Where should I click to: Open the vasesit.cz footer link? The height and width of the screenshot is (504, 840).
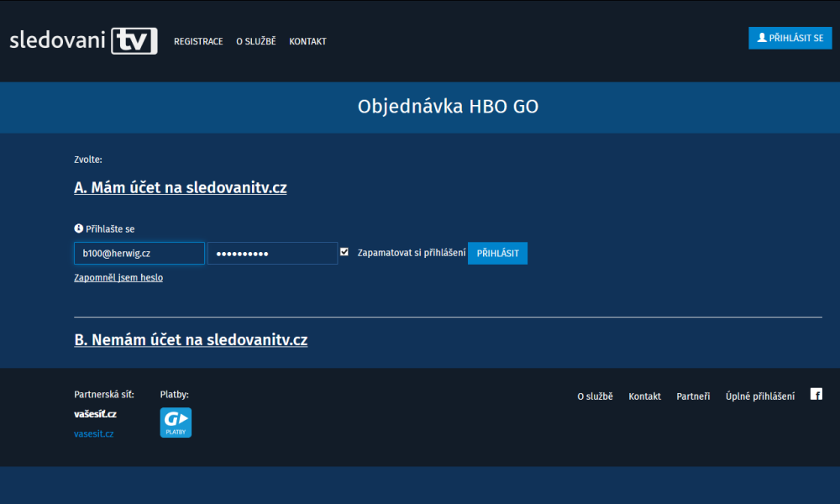(x=94, y=433)
